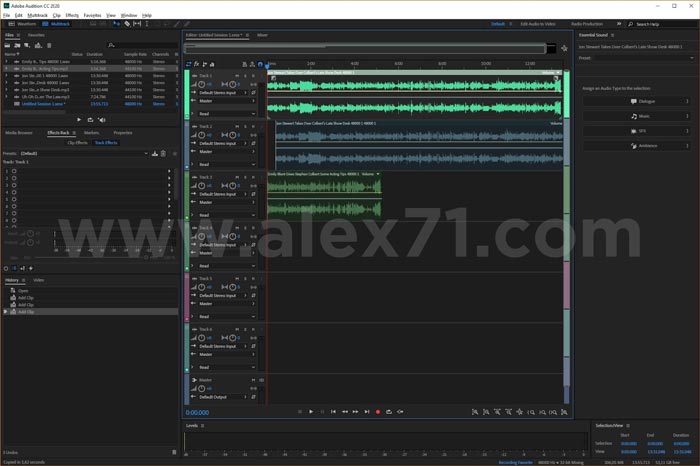Choose Dialogue audio type in Essential Sound

[636, 101]
